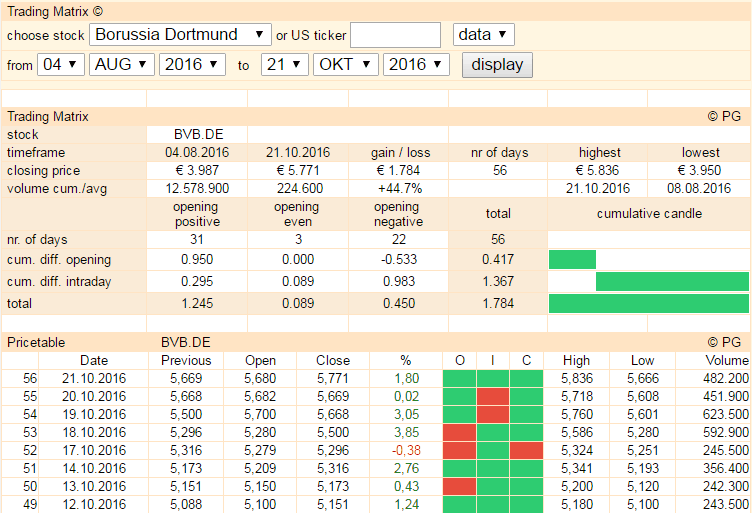This screenshot has height=513, width=752.
Task: Click the Close column header
Action: click(333, 361)
